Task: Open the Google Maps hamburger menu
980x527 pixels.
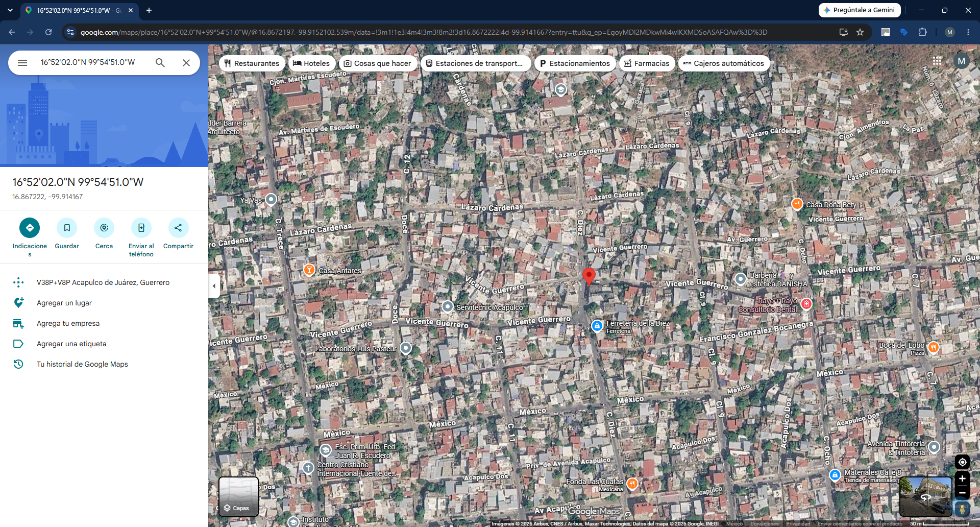Action: pyautogui.click(x=22, y=63)
